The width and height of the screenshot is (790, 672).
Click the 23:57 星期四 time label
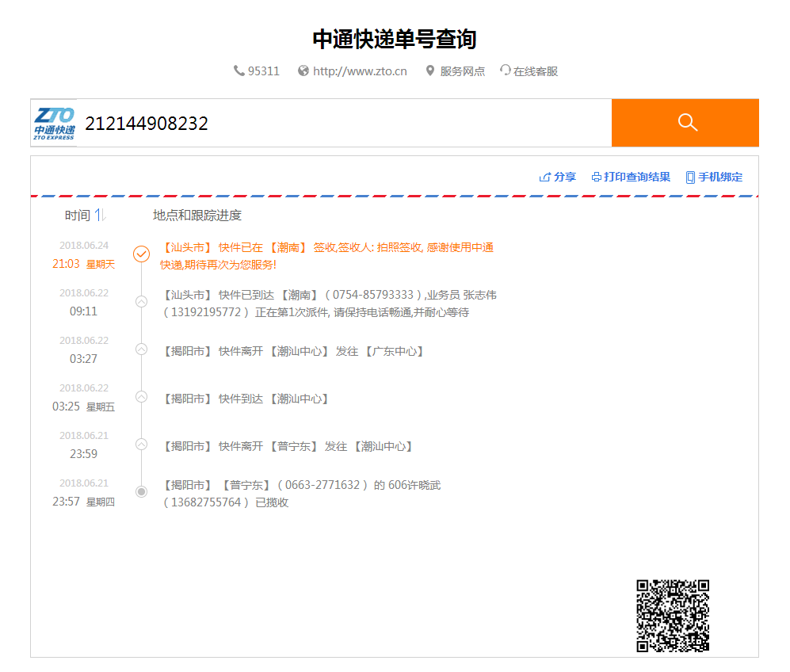[x=84, y=502]
